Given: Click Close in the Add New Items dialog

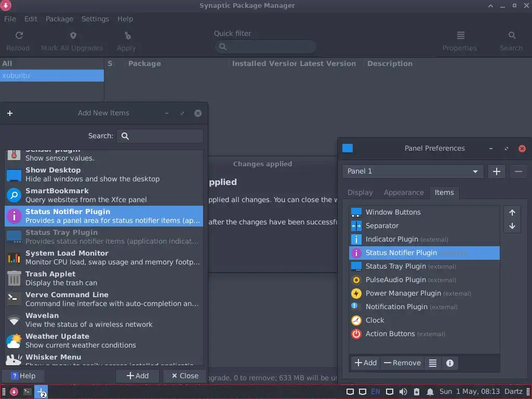Looking at the screenshot, I should point(185,376).
